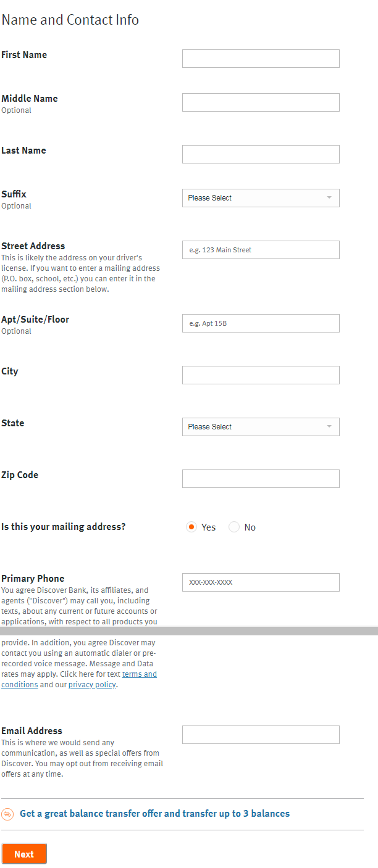
Task: Click the Street Address input field
Action: 261,249
